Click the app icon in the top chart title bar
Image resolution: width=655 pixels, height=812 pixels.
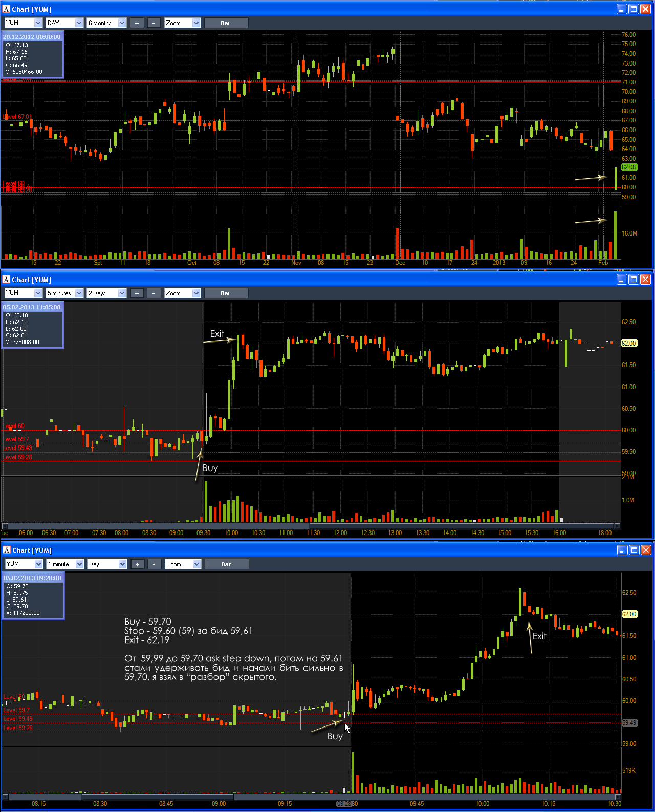[6, 9]
